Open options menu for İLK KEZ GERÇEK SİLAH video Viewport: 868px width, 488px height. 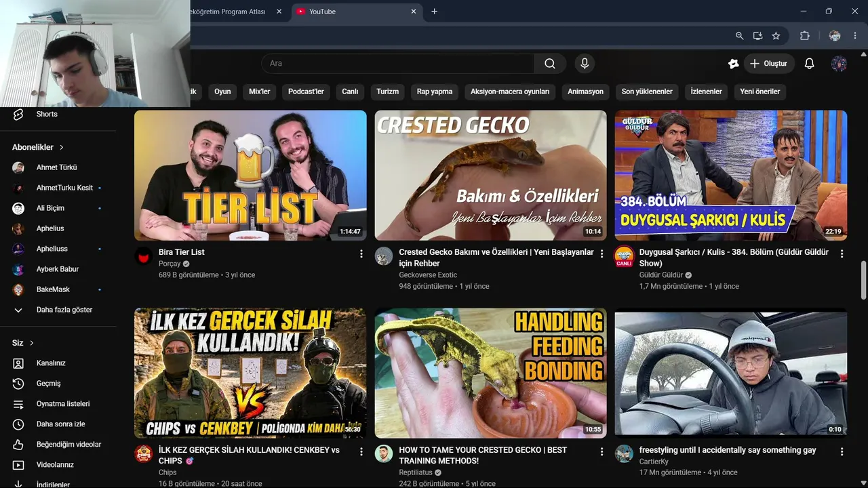361,451
